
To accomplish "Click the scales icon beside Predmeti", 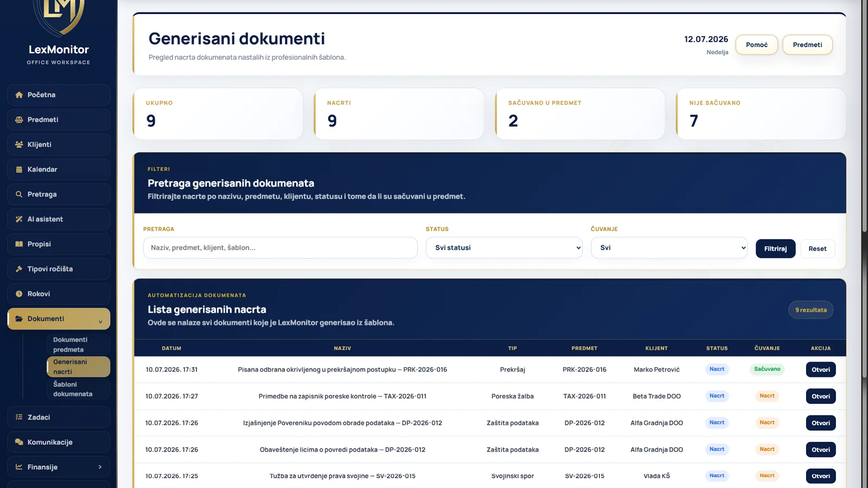I will tap(19, 120).
